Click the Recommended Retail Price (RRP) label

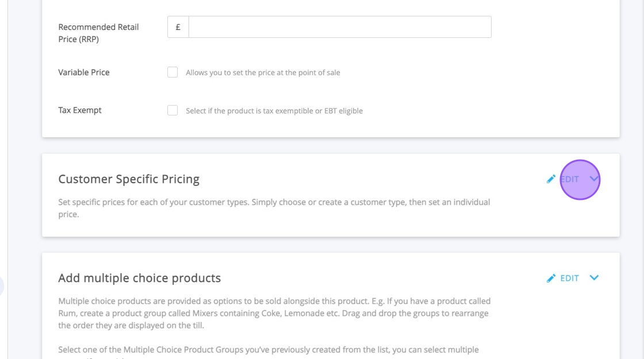click(98, 33)
